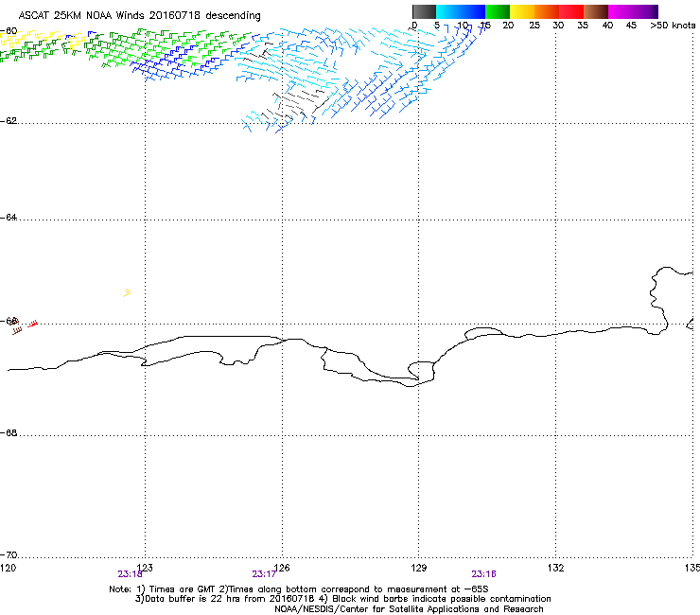The width and height of the screenshot is (700, 615).
Task: Click the -70 latitude axis label
Action: [9, 554]
